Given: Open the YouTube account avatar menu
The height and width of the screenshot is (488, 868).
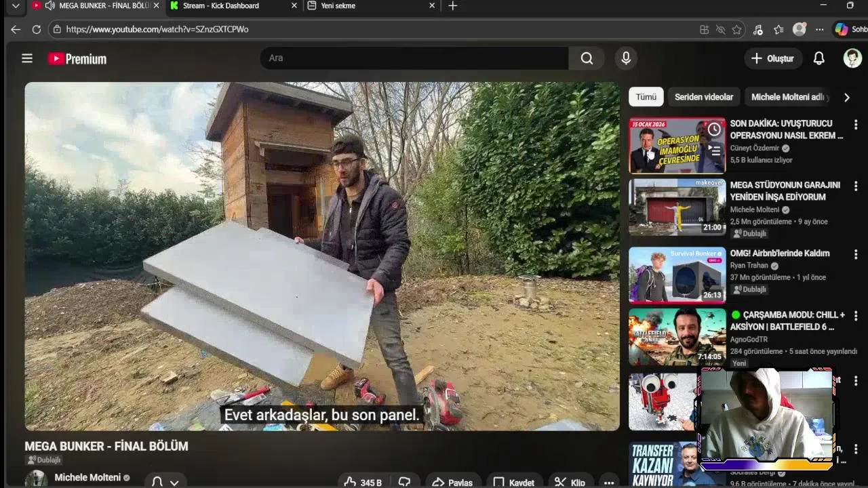Looking at the screenshot, I should 852,58.
